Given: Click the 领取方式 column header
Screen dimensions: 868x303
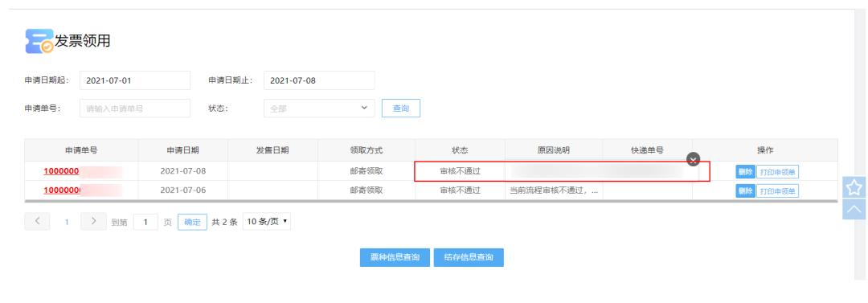Looking at the screenshot, I should [366, 150].
